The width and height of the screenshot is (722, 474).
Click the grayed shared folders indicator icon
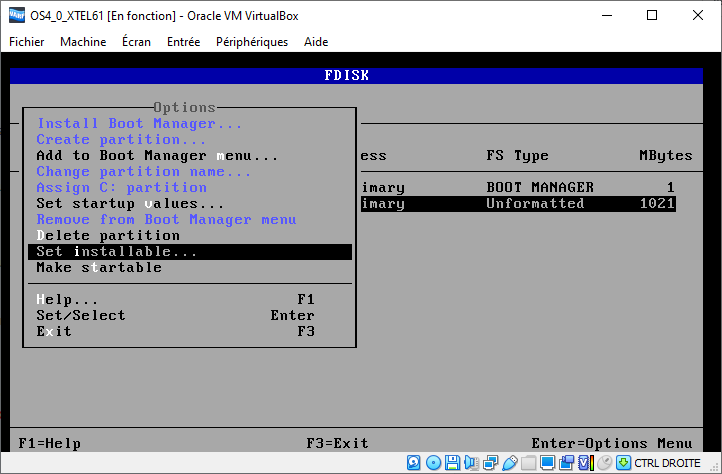pyautogui.click(x=528, y=463)
